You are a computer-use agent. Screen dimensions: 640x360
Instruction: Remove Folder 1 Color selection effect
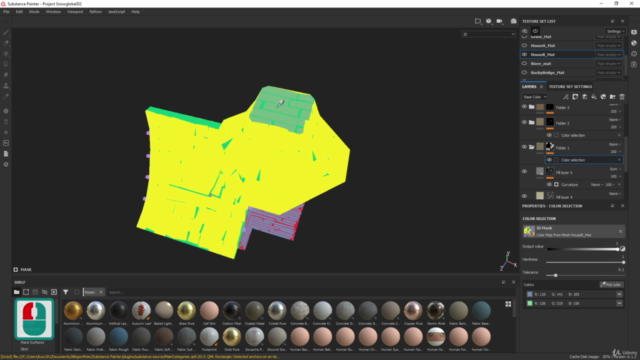pyautogui.click(x=619, y=160)
